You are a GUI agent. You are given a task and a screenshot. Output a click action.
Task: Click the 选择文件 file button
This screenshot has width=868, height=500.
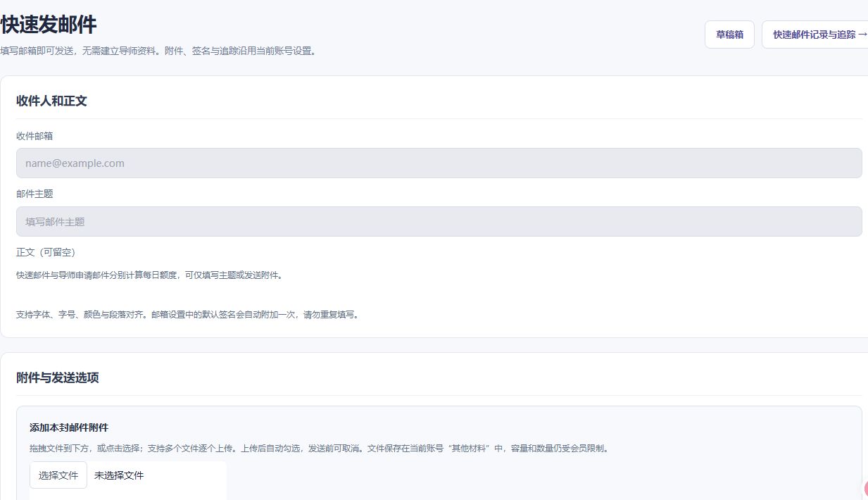pyautogui.click(x=58, y=475)
